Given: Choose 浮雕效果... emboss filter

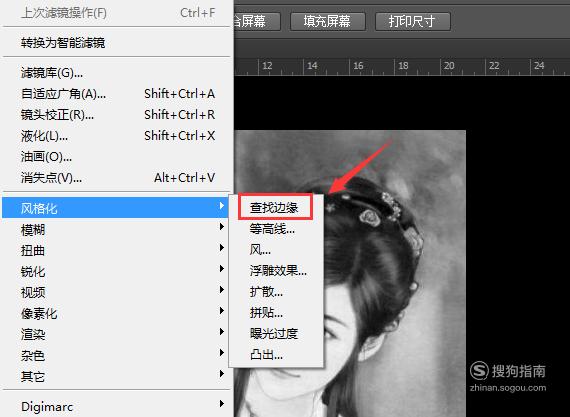Looking at the screenshot, I should (x=276, y=271).
